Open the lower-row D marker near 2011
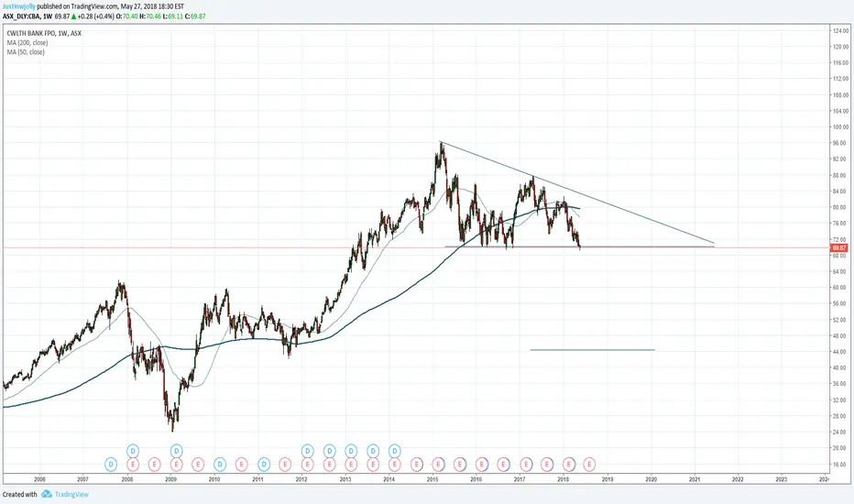854x504 pixels. pyautogui.click(x=264, y=465)
